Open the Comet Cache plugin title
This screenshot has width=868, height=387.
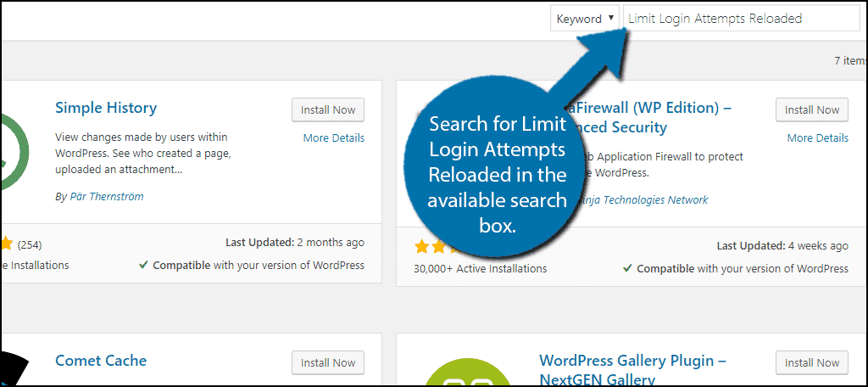(101, 361)
